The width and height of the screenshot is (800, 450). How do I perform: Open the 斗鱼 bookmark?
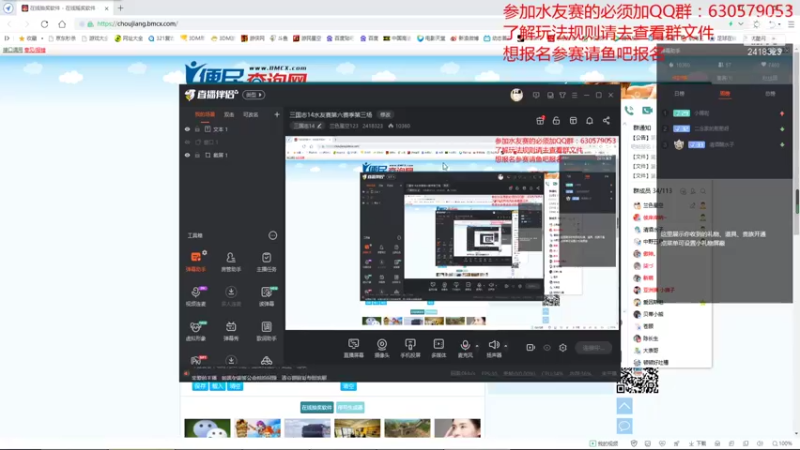(279, 38)
